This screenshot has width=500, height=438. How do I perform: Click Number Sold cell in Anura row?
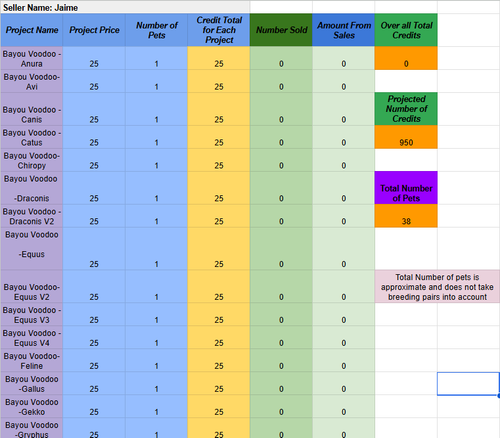(281, 58)
